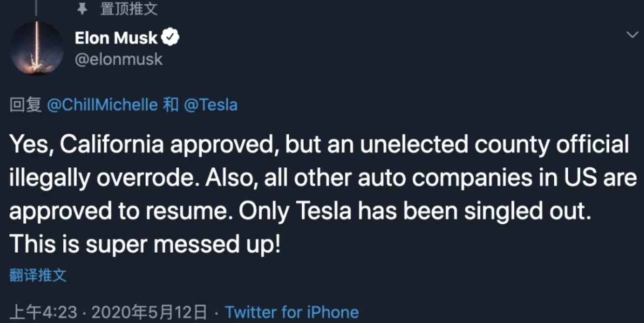Image resolution: width=644 pixels, height=323 pixels.
Task: Click the thread connector line above the avatar
Action: pyautogui.click(x=36, y=7)
